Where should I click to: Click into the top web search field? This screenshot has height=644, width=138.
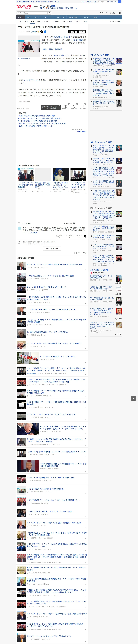pyautogui.click(x=108, y=2)
